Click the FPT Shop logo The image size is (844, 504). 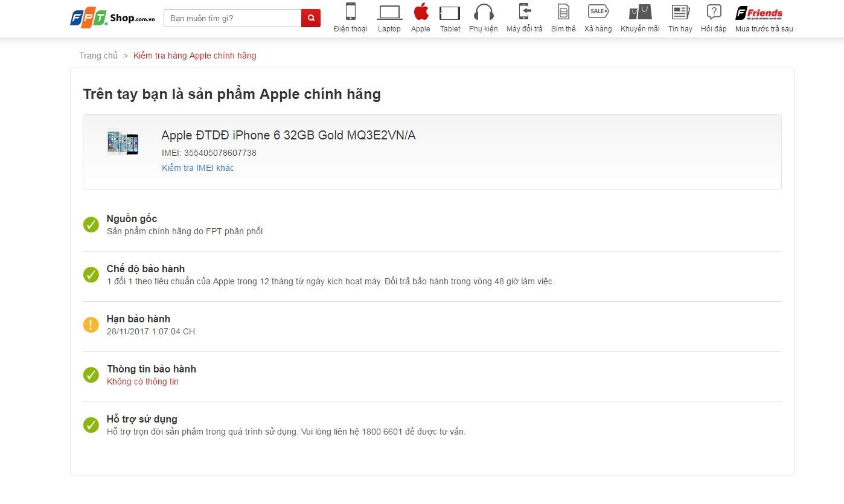(x=113, y=18)
